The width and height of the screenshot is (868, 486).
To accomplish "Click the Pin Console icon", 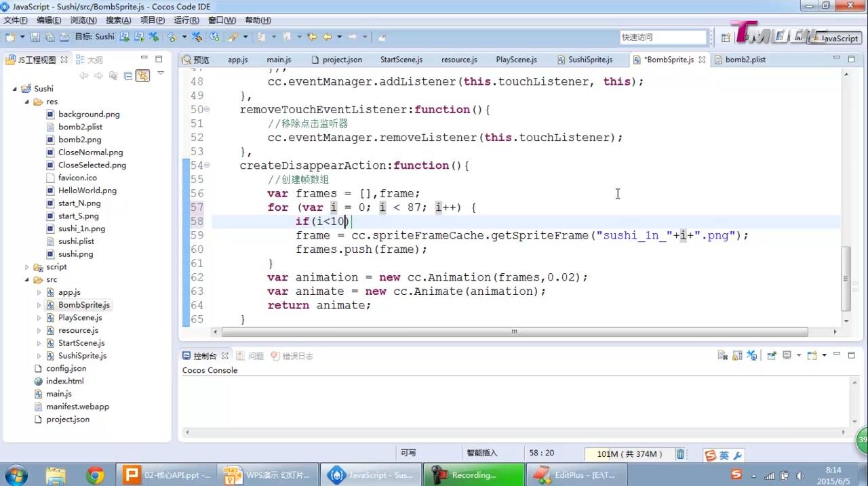I will [771, 356].
